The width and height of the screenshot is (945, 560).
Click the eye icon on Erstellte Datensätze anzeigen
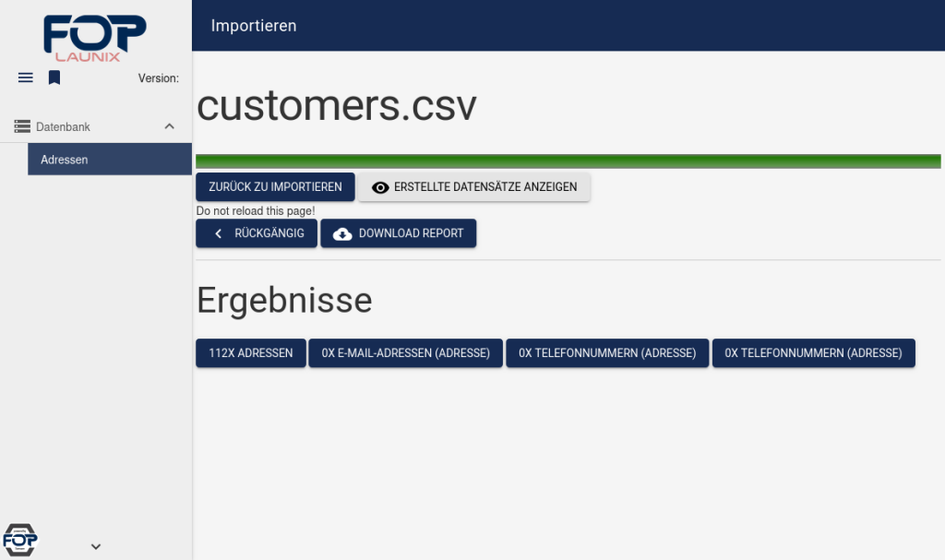[380, 187]
